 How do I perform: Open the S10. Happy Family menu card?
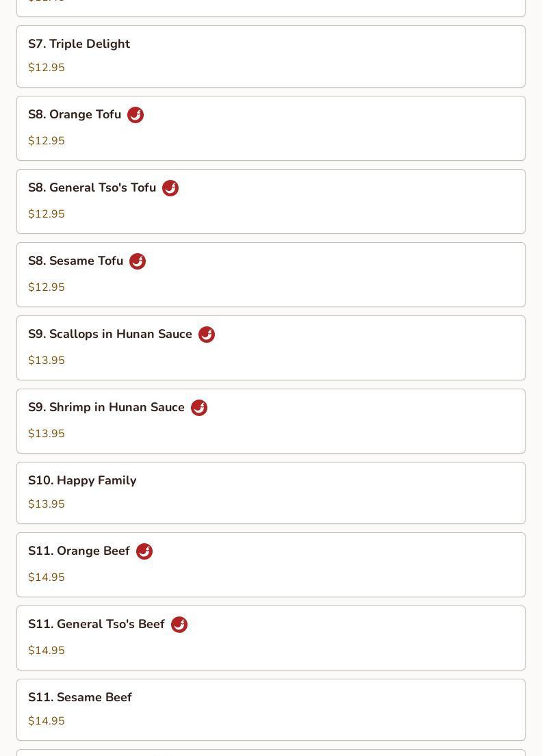(x=271, y=493)
